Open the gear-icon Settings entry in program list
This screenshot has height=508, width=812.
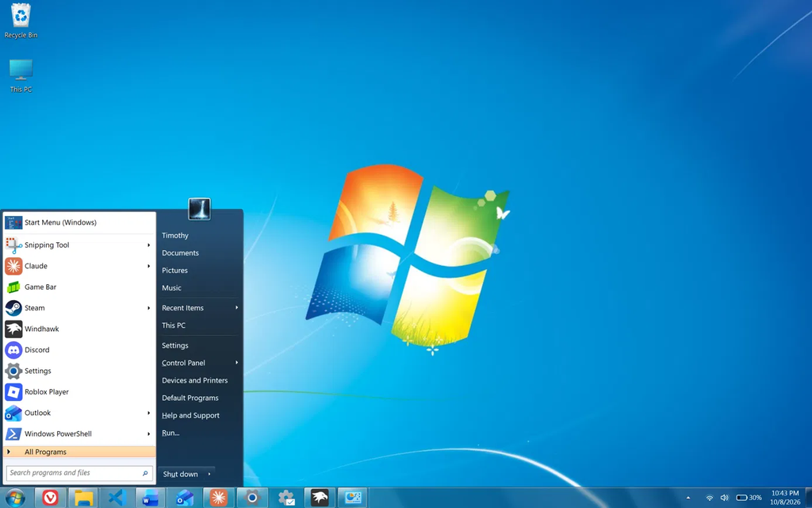point(79,371)
